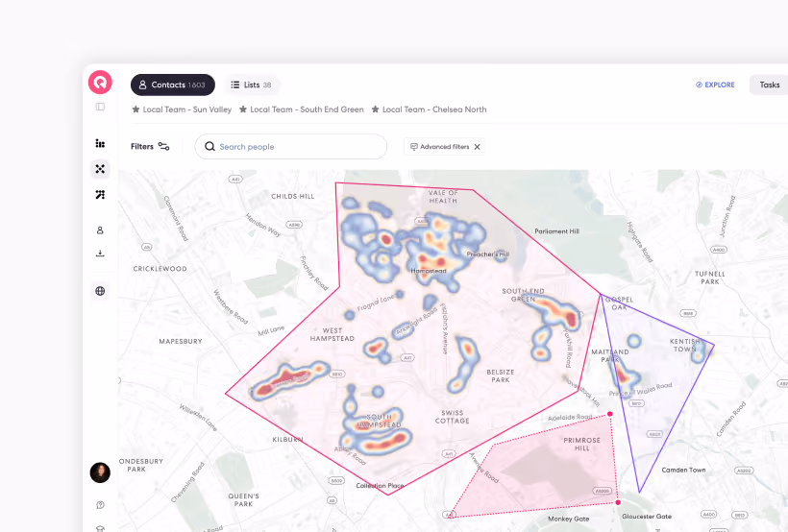Viewport: 788px width, 532px height.
Task: Open the user avatar photo
Action: point(100,472)
